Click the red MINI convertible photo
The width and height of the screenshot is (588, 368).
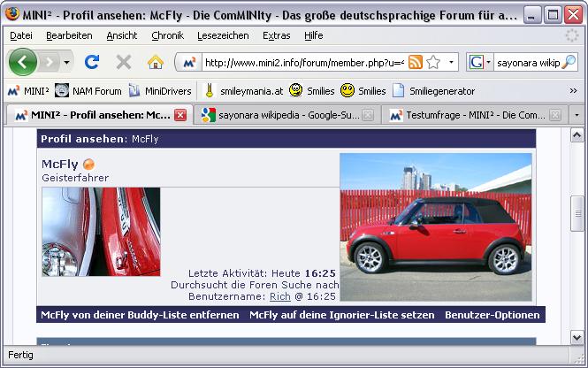pyautogui.click(x=436, y=226)
